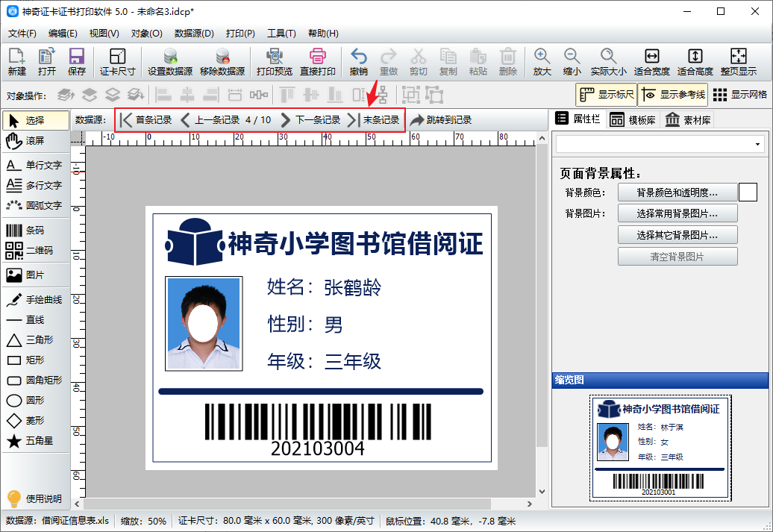Click the 适合宽度 fit width icon

pyautogui.click(x=651, y=62)
